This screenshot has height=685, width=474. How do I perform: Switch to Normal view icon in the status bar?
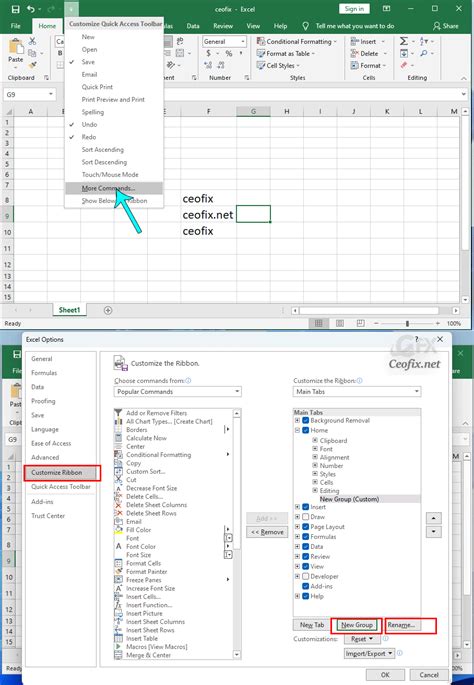click(318, 323)
